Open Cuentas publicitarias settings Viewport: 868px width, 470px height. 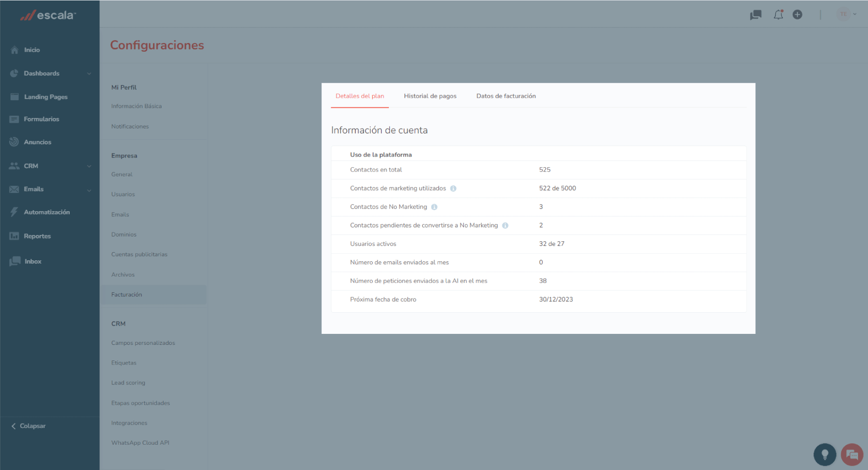click(x=139, y=255)
